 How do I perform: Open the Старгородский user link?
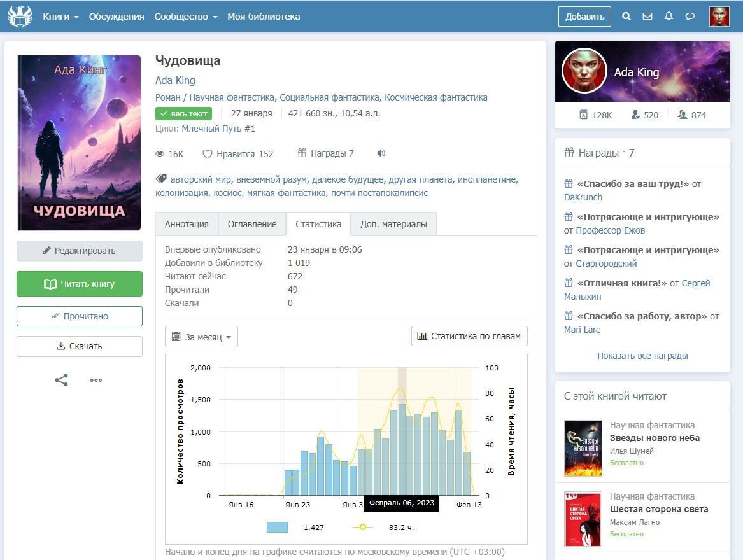(x=606, y=263)
